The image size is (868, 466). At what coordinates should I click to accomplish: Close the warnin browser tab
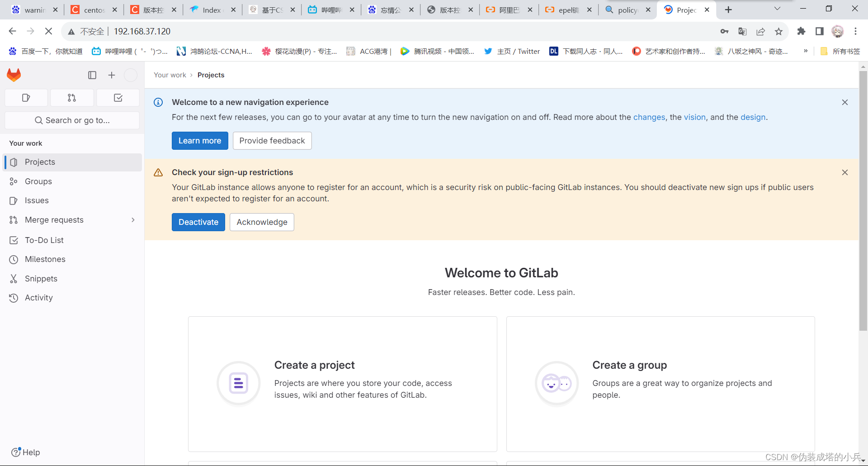tap(55, 10)
